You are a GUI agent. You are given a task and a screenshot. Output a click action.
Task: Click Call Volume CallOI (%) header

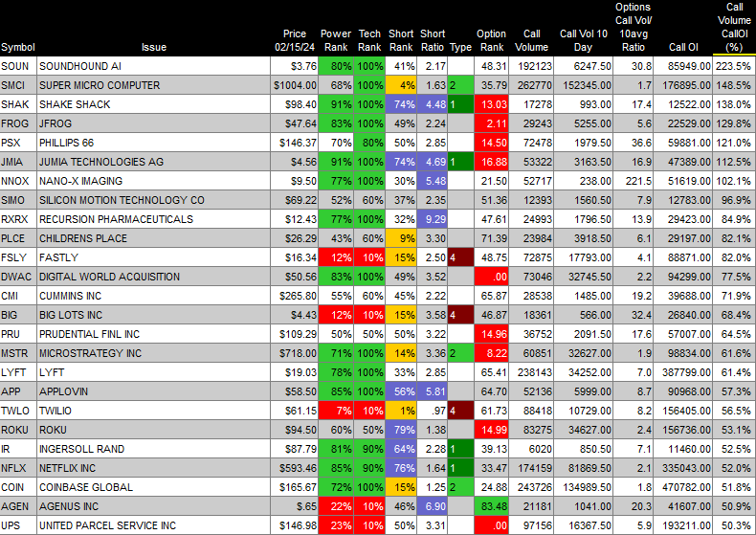pyautogui.click(x=734, y=27)
